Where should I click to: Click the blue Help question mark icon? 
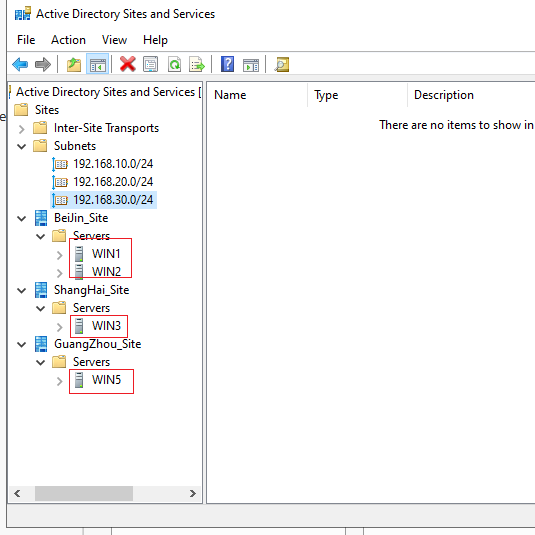tap(227, 64)
